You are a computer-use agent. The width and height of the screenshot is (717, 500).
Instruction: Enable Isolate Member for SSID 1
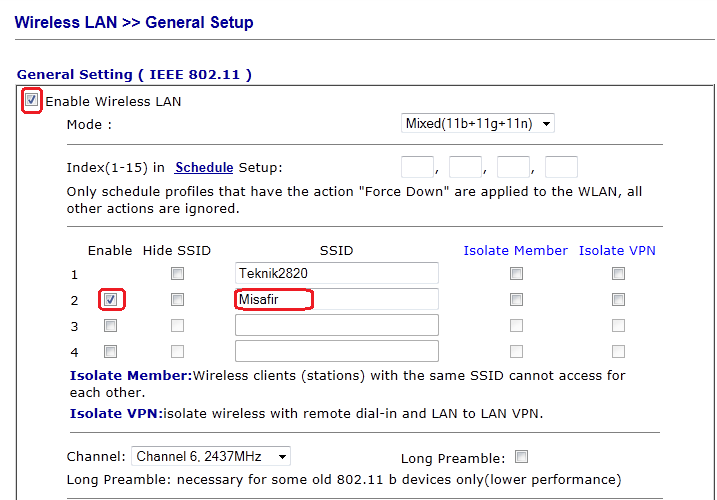516,274
